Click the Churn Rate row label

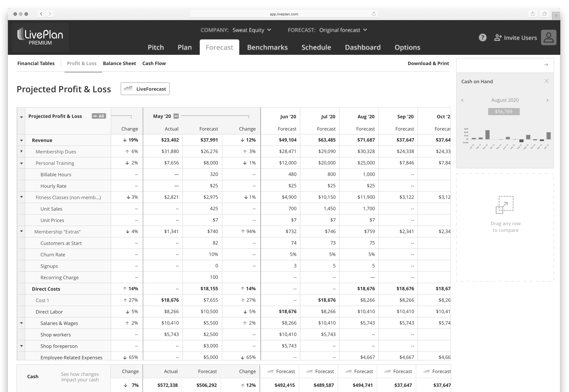click(x=53, y=255)
